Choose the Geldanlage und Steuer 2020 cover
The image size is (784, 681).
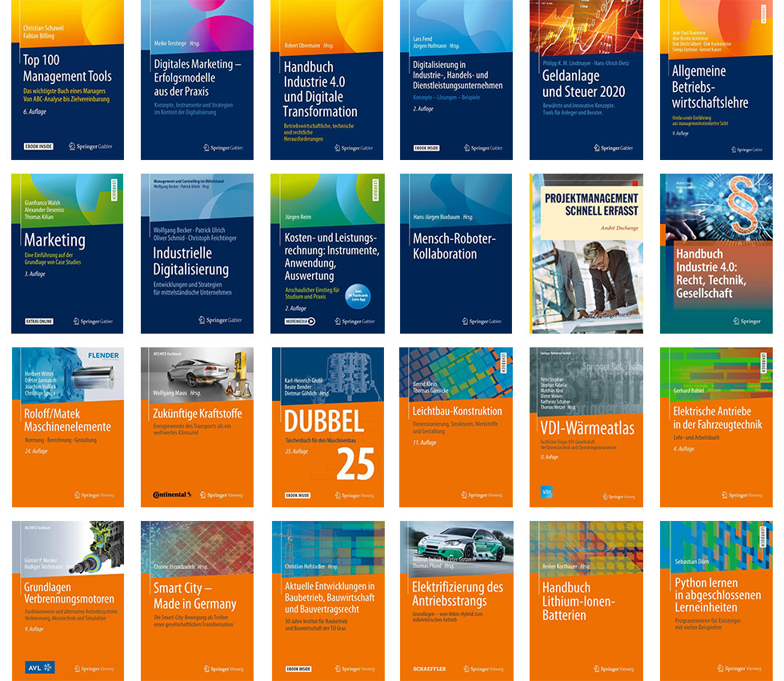[586, 80]
